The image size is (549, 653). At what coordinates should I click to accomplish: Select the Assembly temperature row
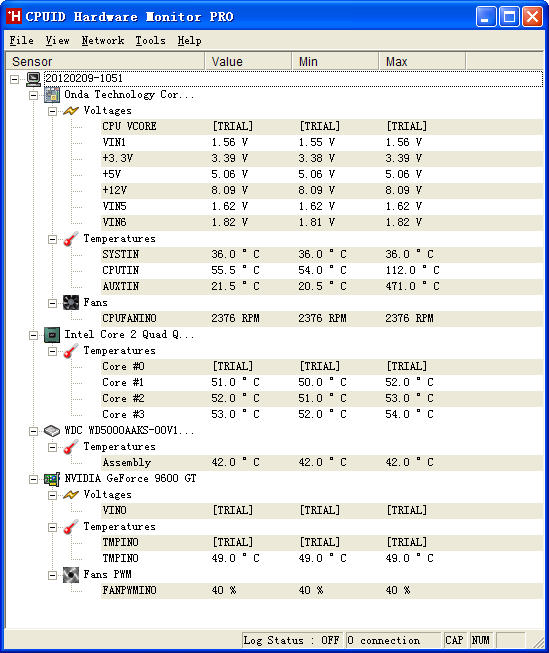(x=322, y=463)
